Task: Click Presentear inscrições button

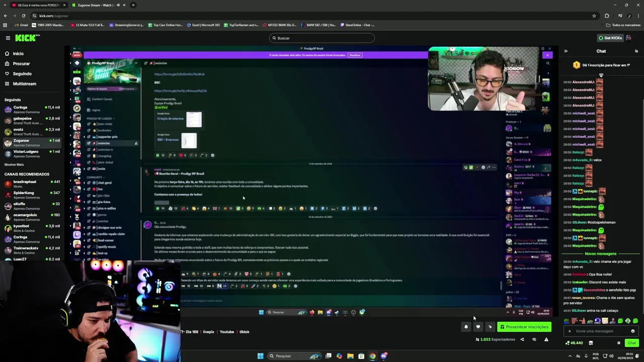Action: click(x=524, y=327)
